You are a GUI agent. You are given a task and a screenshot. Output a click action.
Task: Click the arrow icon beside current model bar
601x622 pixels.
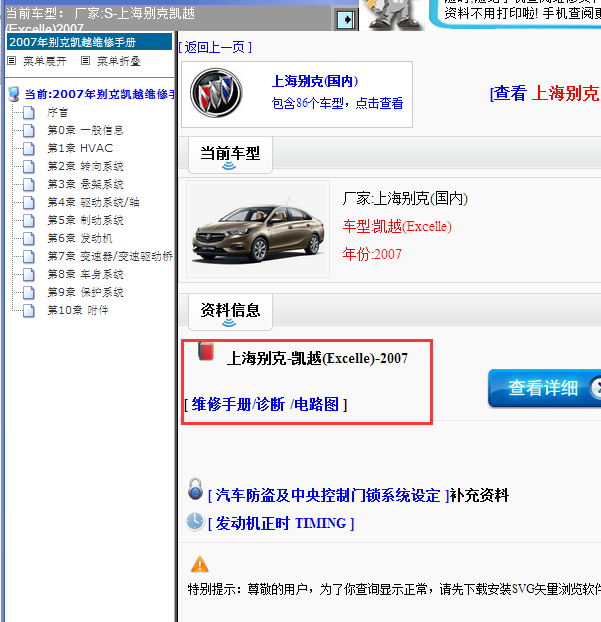point(346,19)
